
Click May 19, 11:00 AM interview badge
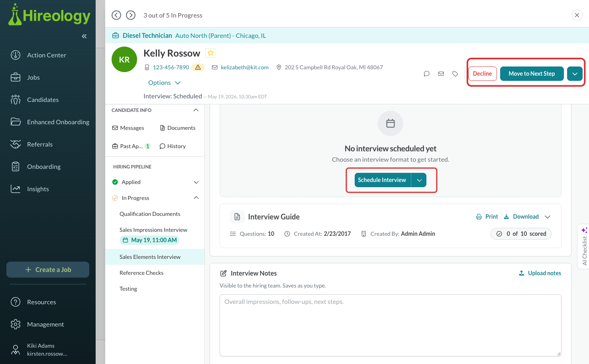coord(149,240)
